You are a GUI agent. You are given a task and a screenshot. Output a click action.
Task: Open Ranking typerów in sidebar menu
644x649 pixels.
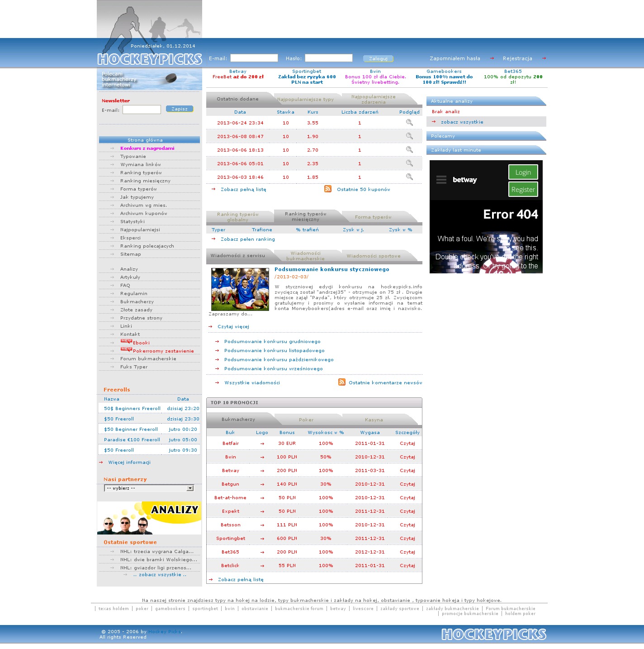[x=141, y=172]
